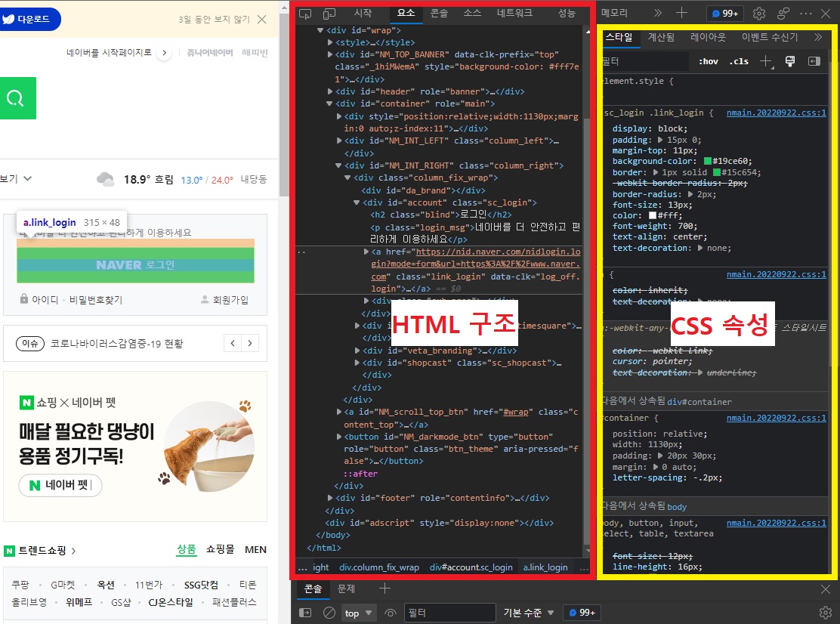Expand the NM_INT_LEFT div node
840x624 pixels.
[339, 141]
